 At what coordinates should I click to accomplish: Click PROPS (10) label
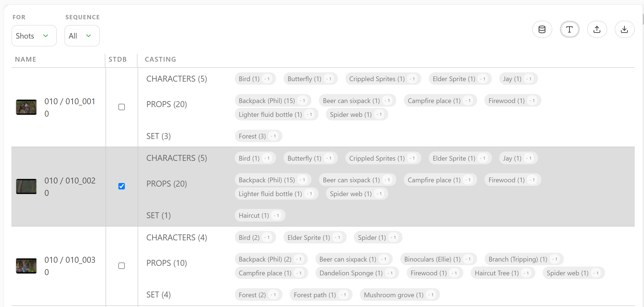point(166,263)
